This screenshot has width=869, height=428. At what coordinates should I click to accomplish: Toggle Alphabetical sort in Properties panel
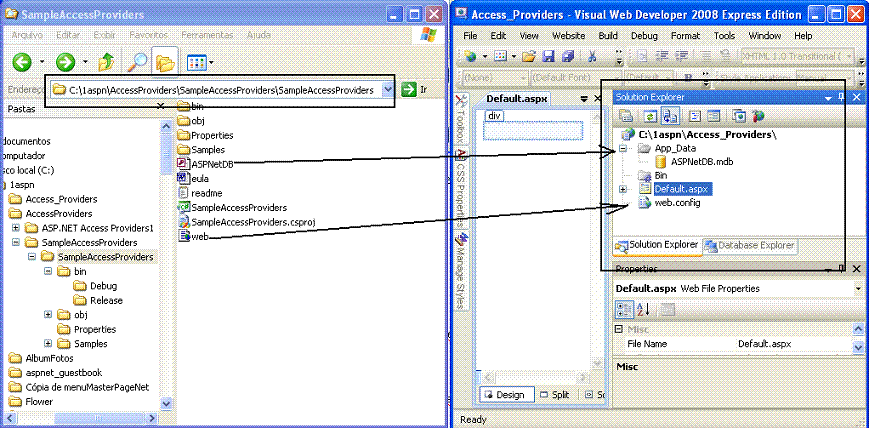pyautogui.click(x=642, y=309)
